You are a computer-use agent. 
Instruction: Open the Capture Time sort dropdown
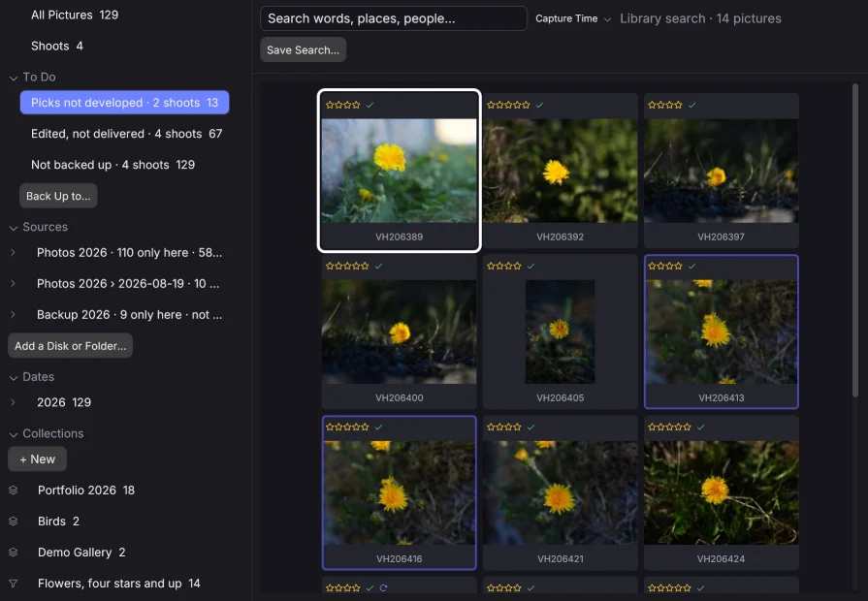573,18
